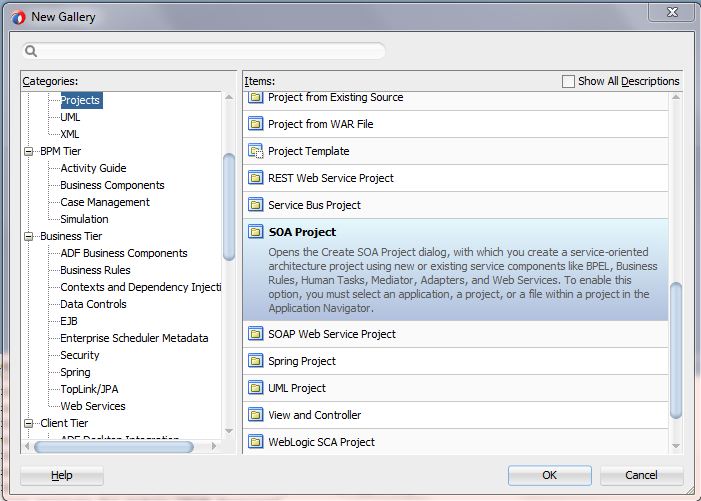Screen dimensions: 701x501
Task: Click the JDeveloper logo in title bar
Action: [18, 17]
